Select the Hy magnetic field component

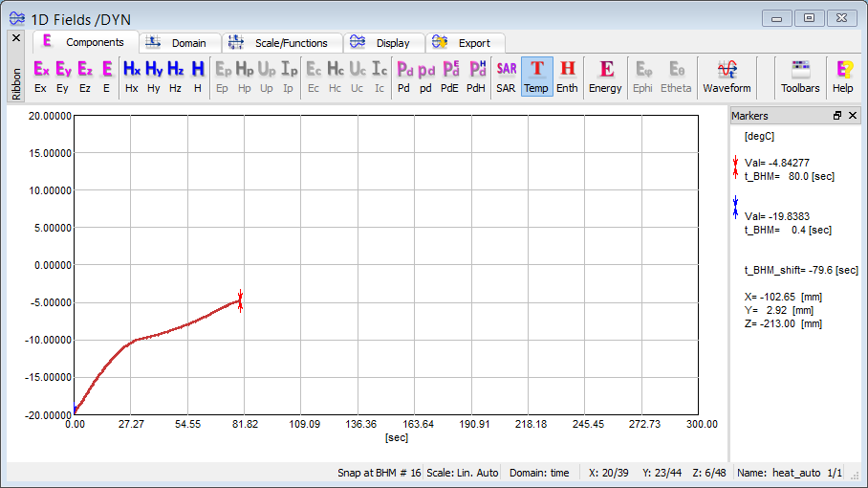tap(153, 76)
